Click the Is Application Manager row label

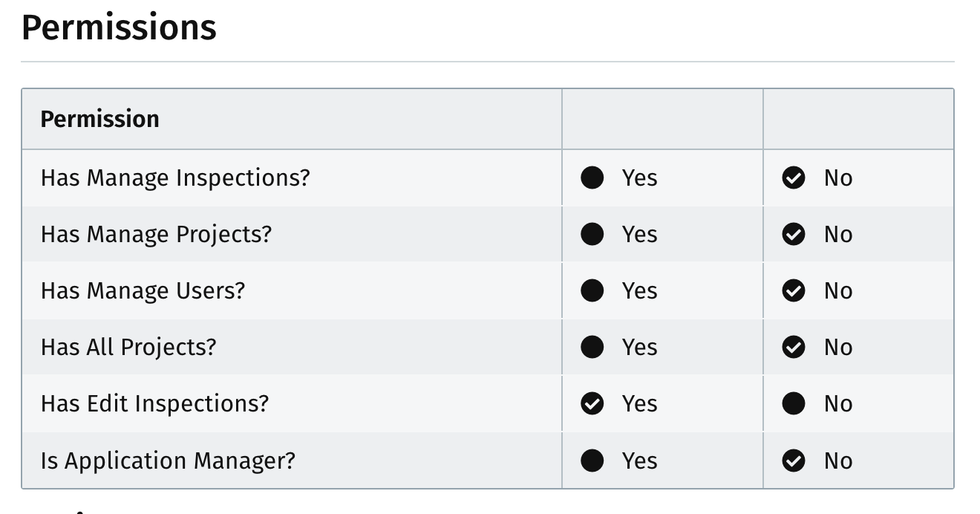point(168,461)
